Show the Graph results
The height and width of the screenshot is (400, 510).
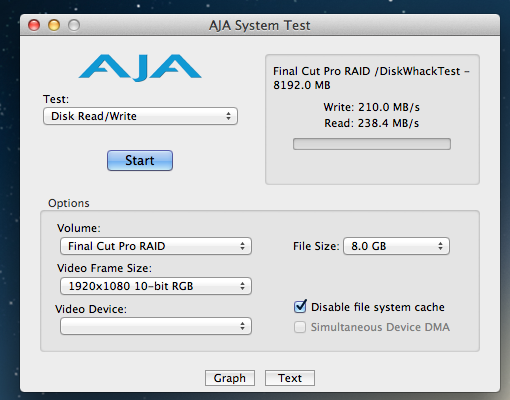(230, 378)
